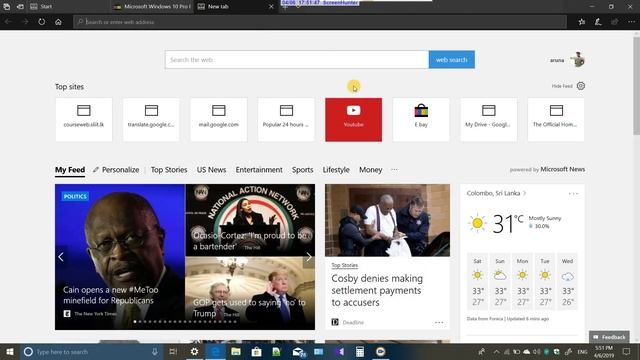Screen dimensions: 640x360
Task: Click the Edge refresh button
Action: coord(42,22)
